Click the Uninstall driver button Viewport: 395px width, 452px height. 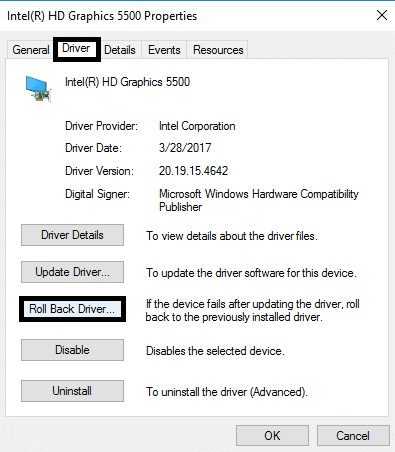click(x=72, y=391)
